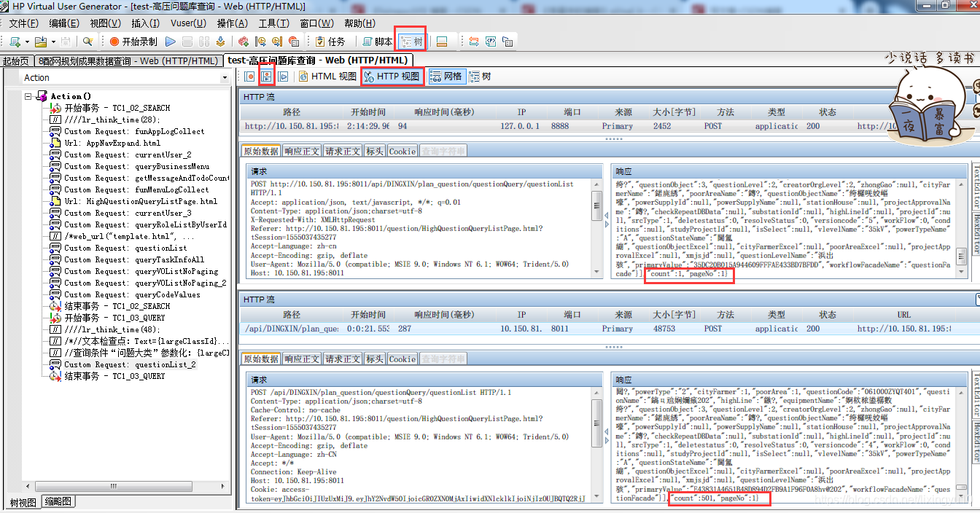
Task: Select 开始事务 - TC1_02_SEARCH step
Action: tap(117, 108)
